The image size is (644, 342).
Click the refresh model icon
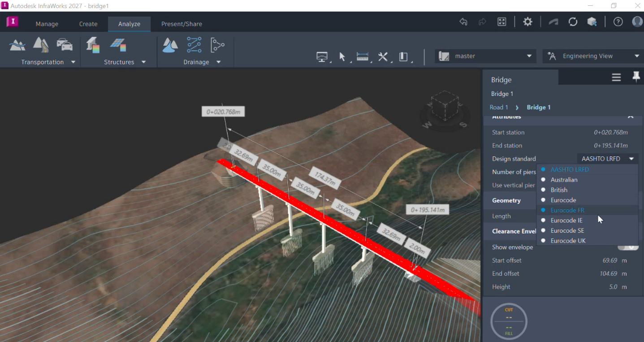pos(573,22)
